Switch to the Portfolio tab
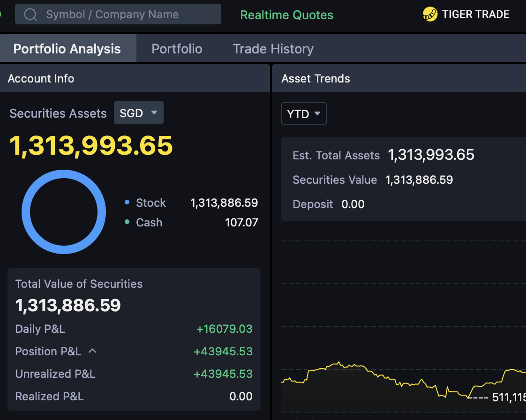 (177, 48)
